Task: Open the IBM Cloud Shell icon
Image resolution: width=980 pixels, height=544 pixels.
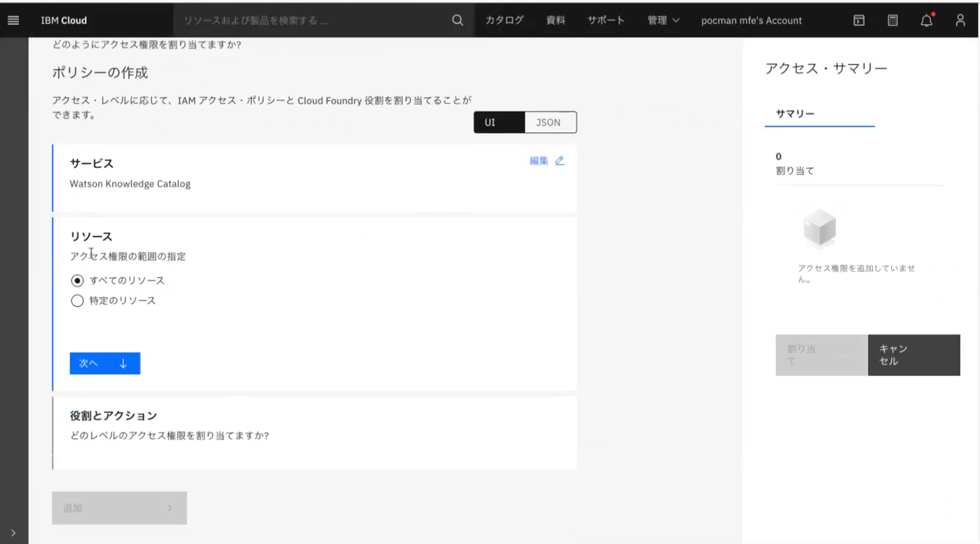Action: pos(858,20)
